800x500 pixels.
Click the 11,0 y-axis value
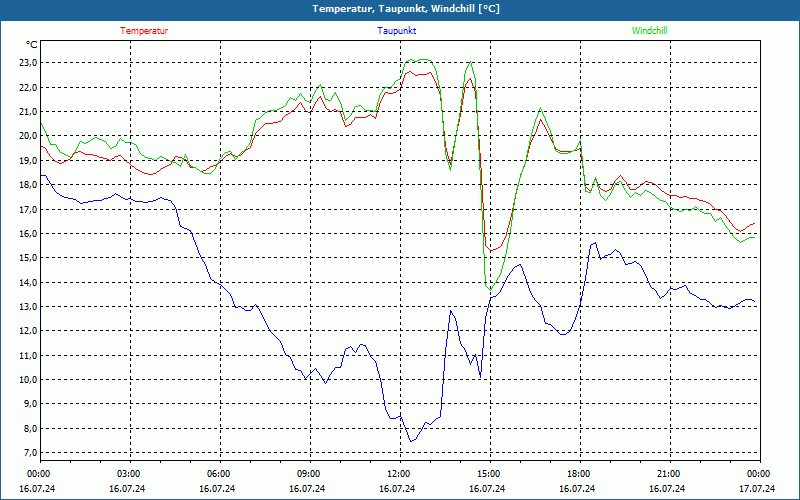tap(28, 355)
